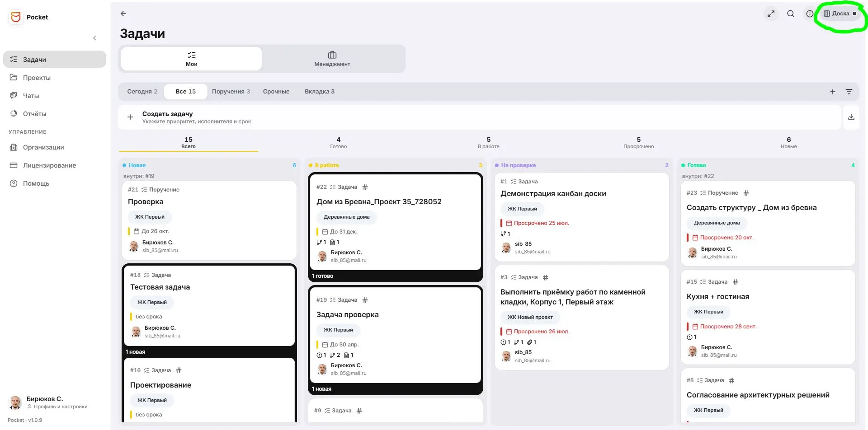
Task: Switch to the Менеджмент view
Action: pos(332,59)
